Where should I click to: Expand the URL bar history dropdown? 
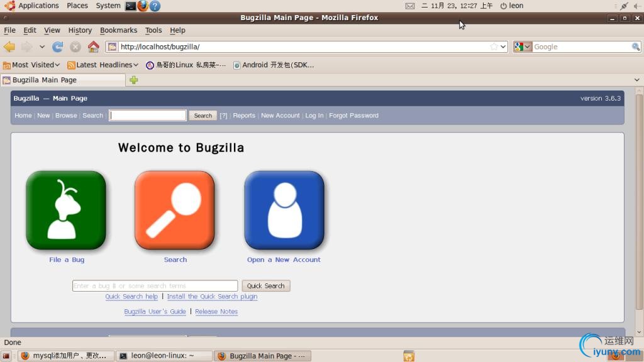(503, 47)
